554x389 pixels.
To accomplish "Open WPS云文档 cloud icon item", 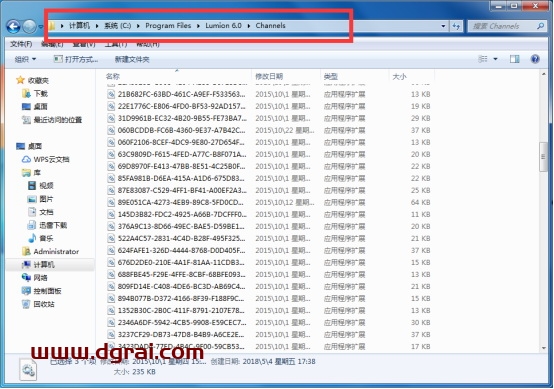I will 46,159.
